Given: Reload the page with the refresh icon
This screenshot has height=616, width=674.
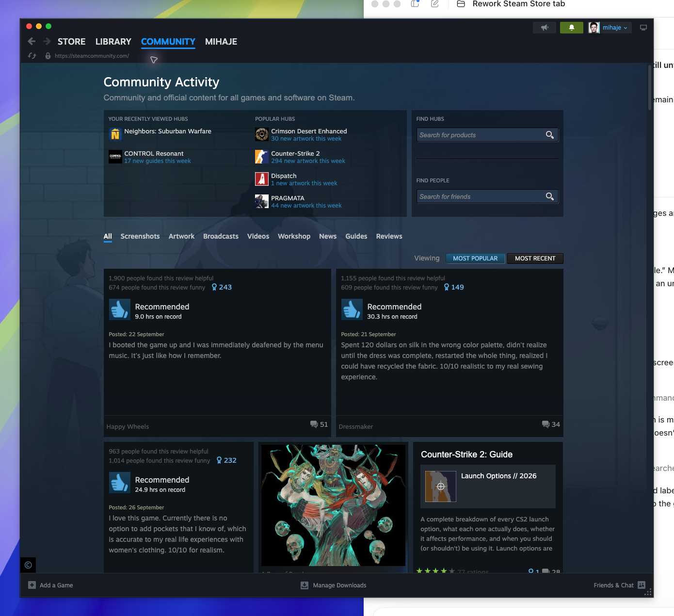Looking at the screenshot, I should 32,56.
